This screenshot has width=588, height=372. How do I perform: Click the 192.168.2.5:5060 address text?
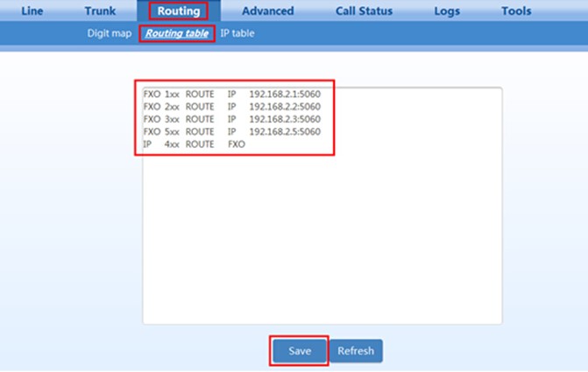point(284,131)
